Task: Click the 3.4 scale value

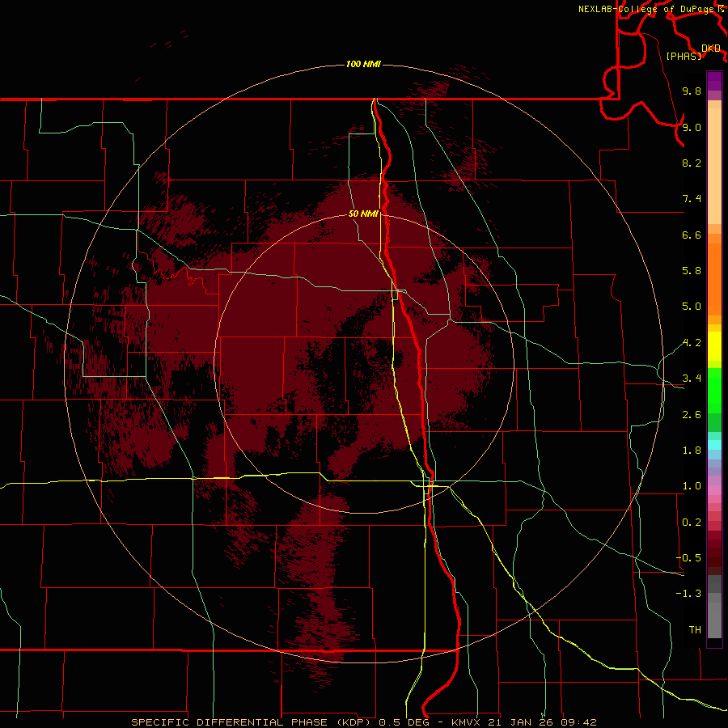Action: (x=692, y=379)
